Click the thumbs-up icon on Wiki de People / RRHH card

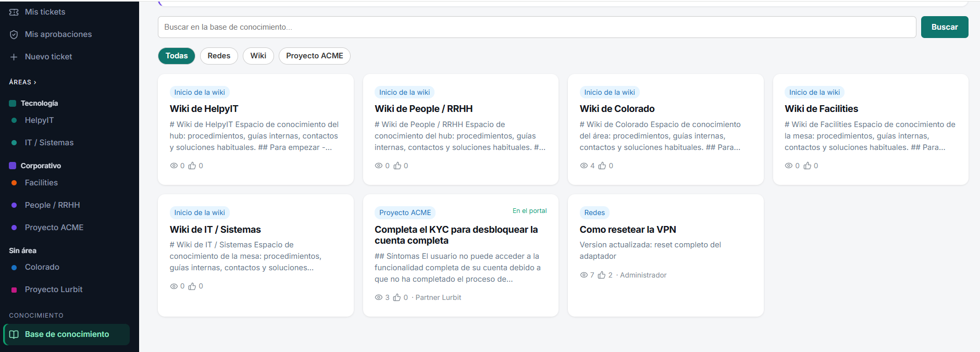click(x=398, y=166)
